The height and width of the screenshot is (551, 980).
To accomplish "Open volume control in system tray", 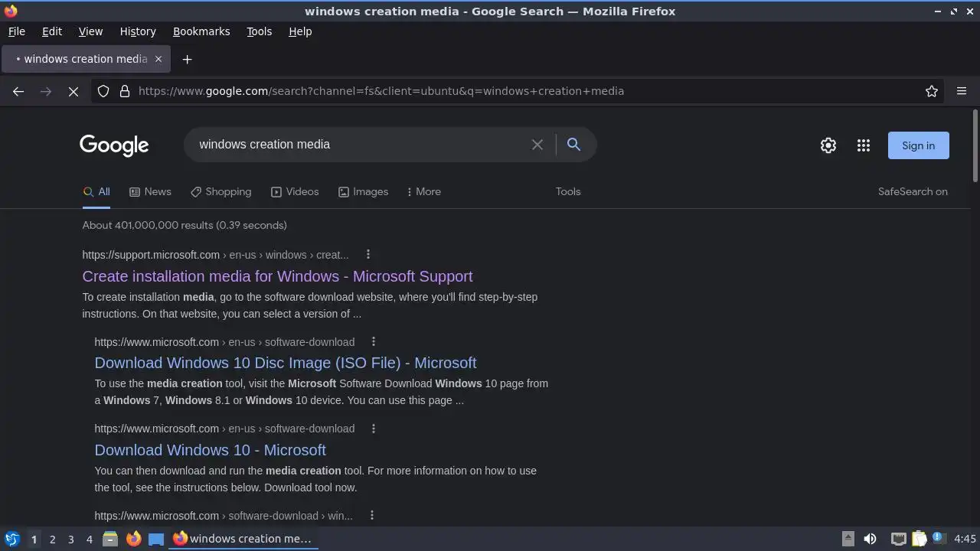I will coord(870,539).
